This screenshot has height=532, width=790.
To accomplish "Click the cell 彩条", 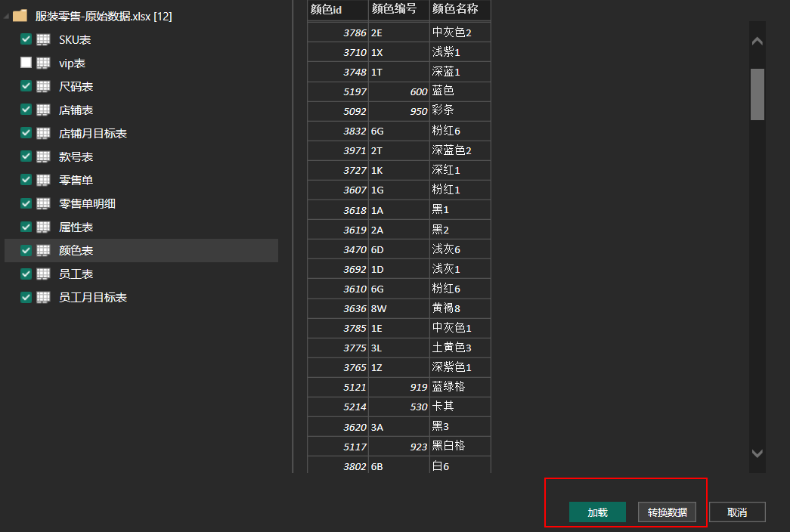I will click(x=460, y=111).
